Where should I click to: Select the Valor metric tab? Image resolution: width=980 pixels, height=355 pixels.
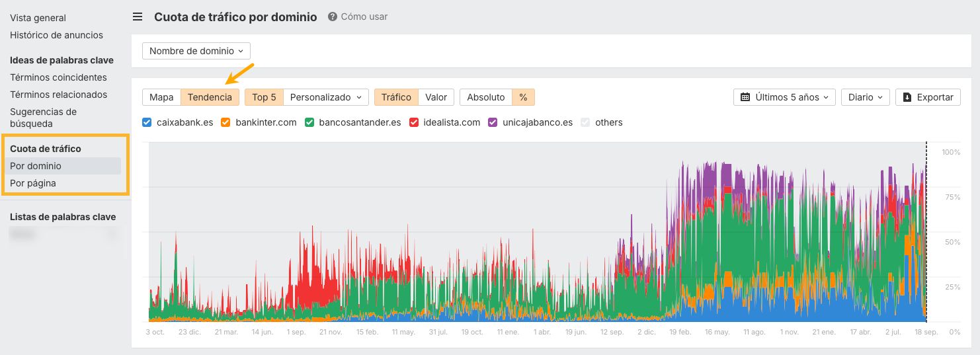[x=436, y=97]
